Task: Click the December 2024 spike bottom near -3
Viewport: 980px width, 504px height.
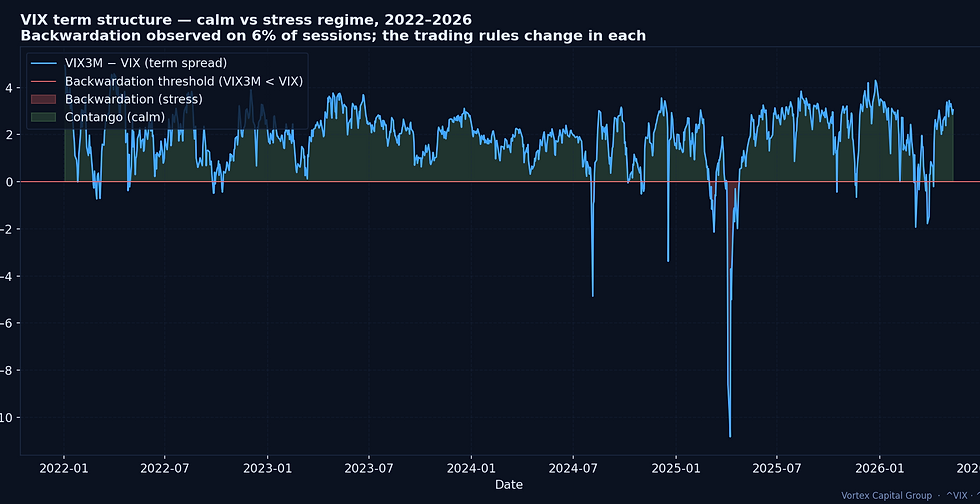Action: [668, 260]
